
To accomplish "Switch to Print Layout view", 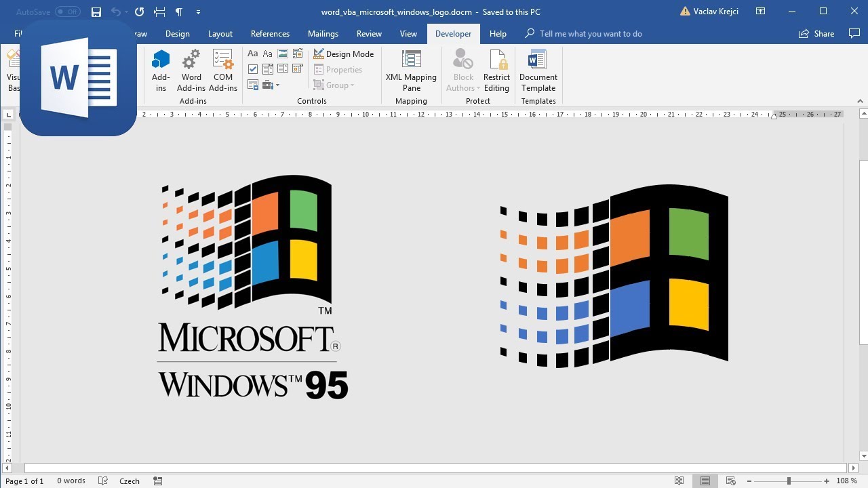I will [705, 481].
